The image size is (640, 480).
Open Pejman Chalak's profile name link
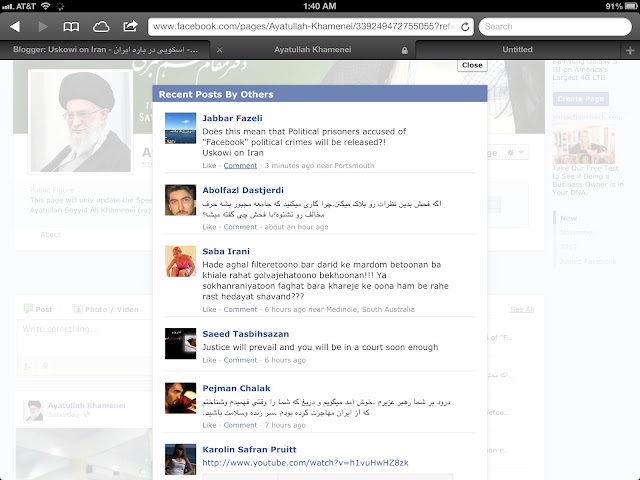pyautogui.click(x=236, y=388)
